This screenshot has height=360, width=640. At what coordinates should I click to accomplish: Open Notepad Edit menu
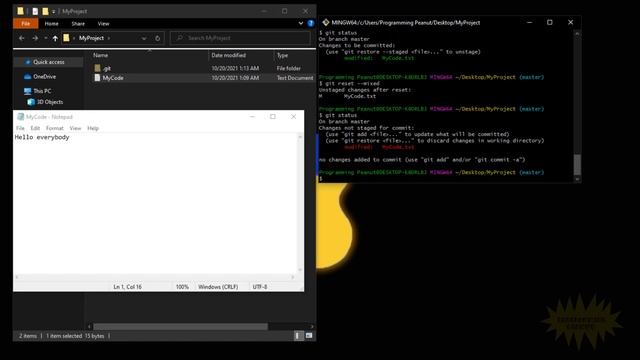point(35,128)
